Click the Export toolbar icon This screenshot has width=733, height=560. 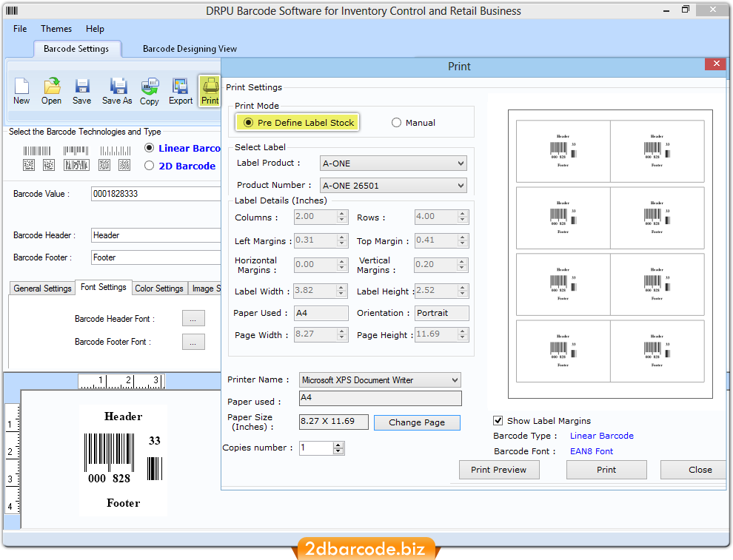[x=181, y=92]
